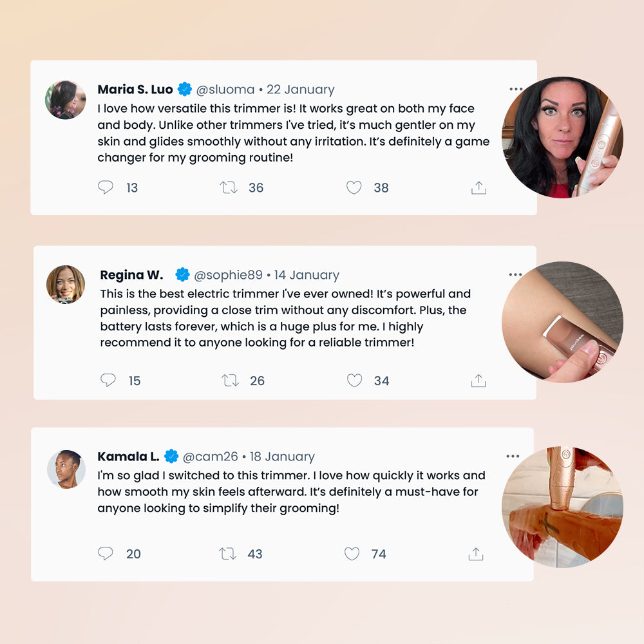Open Kamala L.'s profile name
The image size is (644, 644).
(128, 457)
